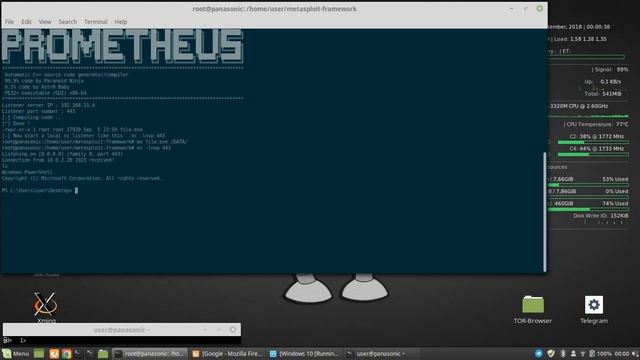Open the file manager folder launcher on panel
Viewport: 640px width, 360px height.
pyautogui.click(x=103, y=353)
